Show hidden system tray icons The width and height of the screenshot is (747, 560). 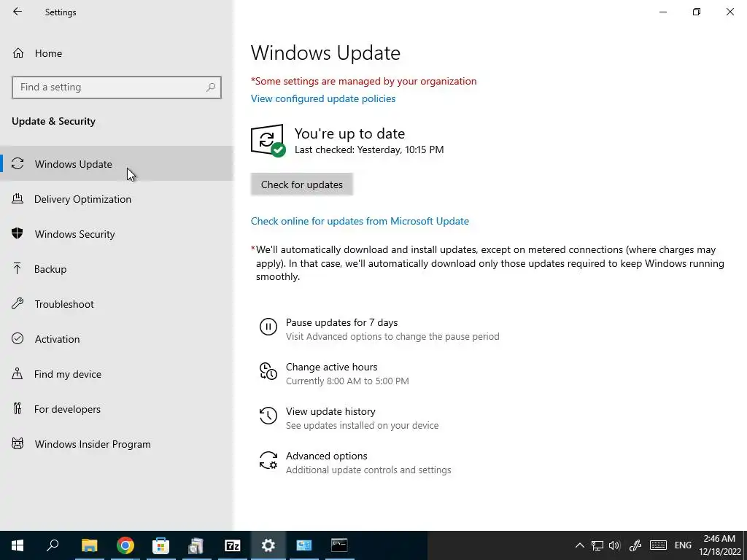(x=579, y=545)
